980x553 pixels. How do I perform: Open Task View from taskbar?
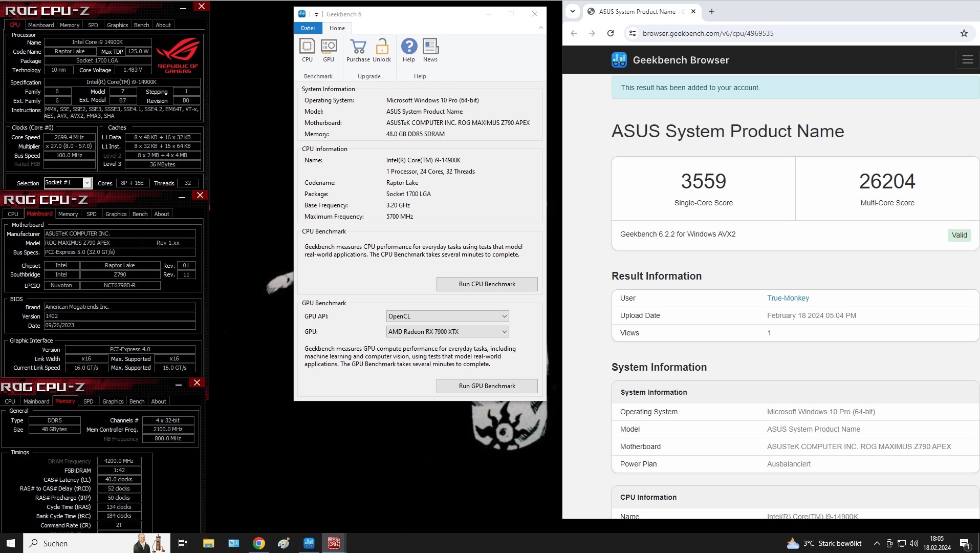click(182, 543)
